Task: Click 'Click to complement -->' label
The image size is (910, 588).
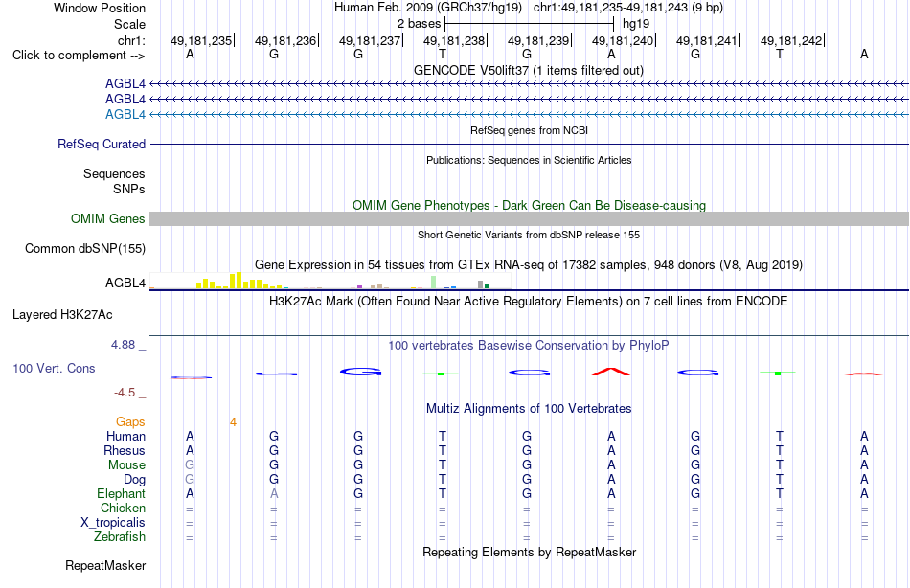Action: point(79,56)
